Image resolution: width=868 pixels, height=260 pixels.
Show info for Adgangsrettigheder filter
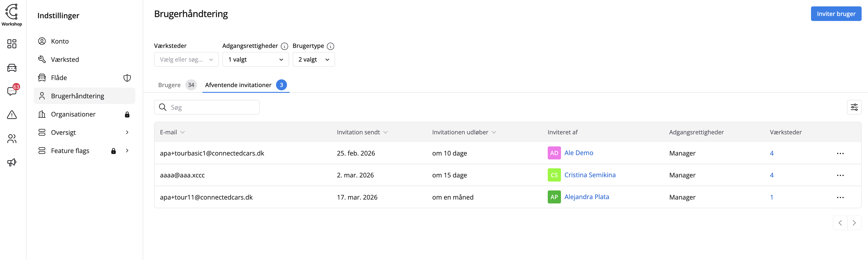click(x=284, y=46)
